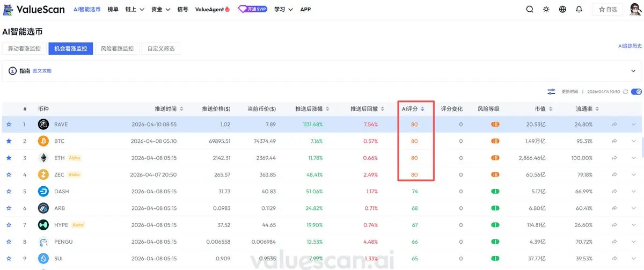Open the 自选 watchlist button
644x270 pixels.
608,9
